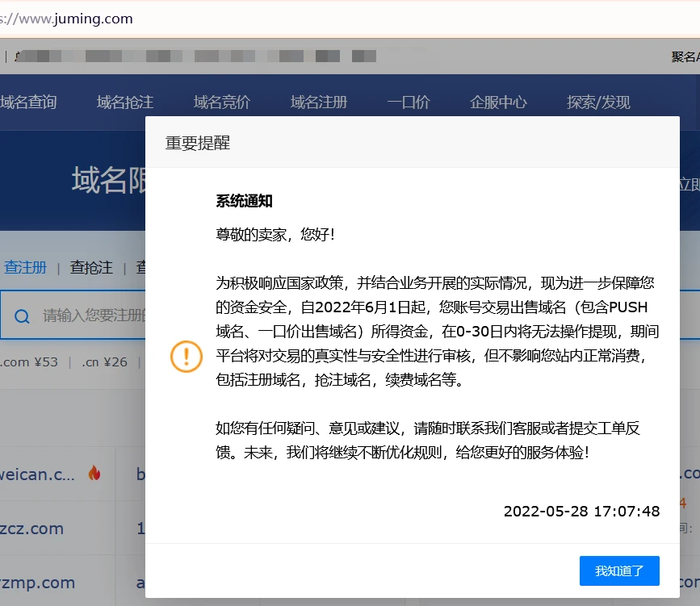Open the zcz.com domain listing

coord(32,529)
